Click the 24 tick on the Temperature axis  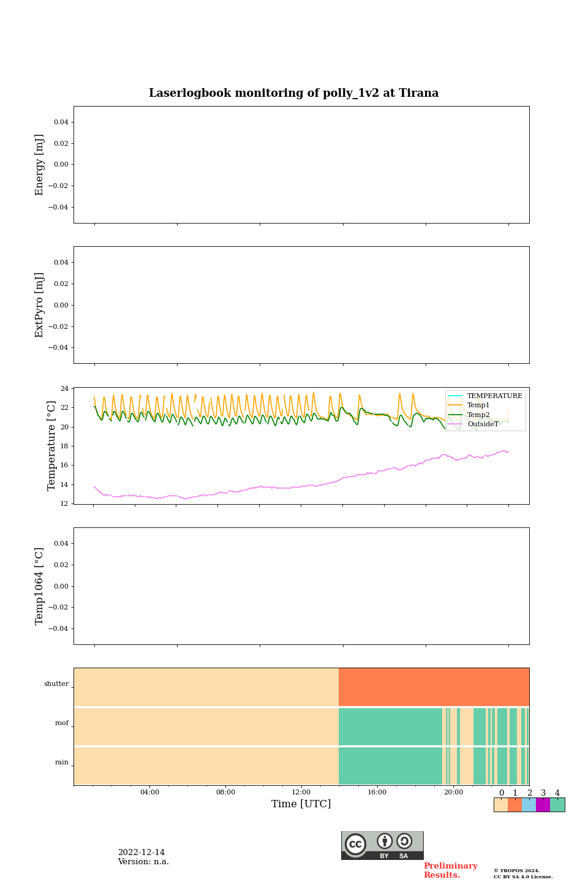point(64,388)
